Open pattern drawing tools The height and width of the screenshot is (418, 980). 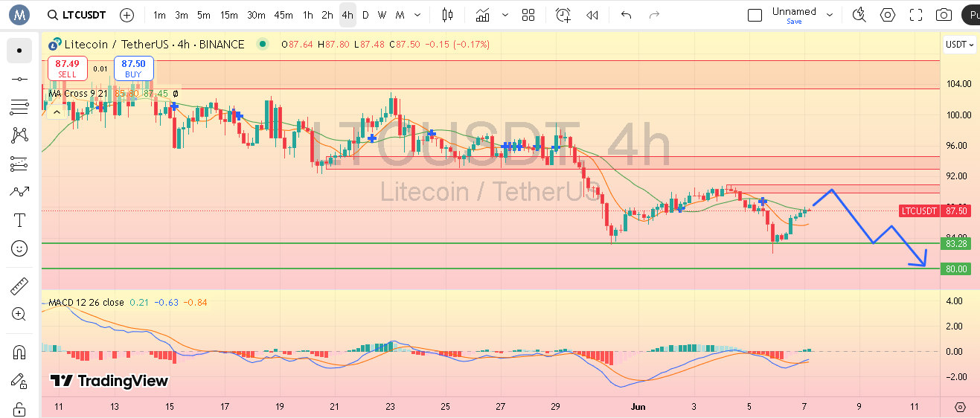pyautogui.click(x=19, y=135)
